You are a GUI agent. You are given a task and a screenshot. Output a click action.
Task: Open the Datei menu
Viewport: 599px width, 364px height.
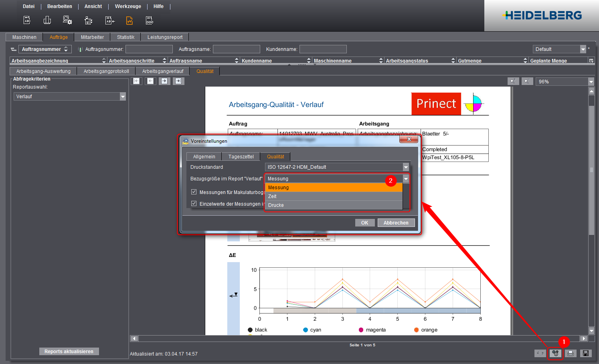(x=29, y=6)
